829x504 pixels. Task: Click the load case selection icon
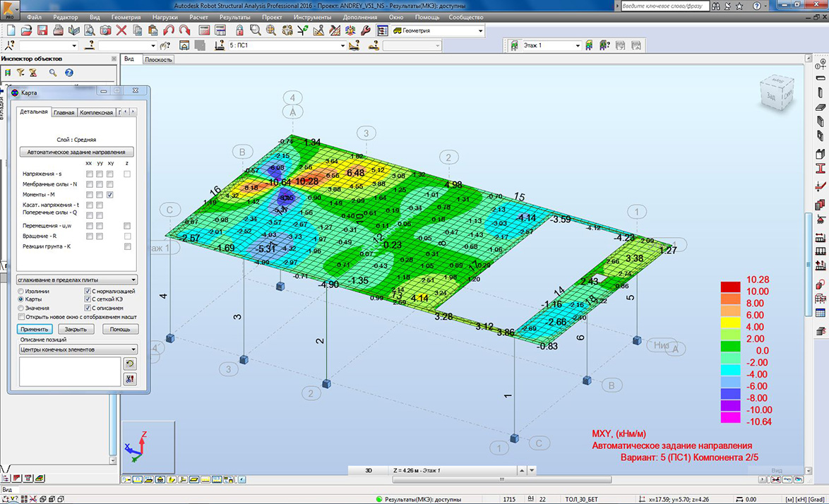[x=220, y=45]
